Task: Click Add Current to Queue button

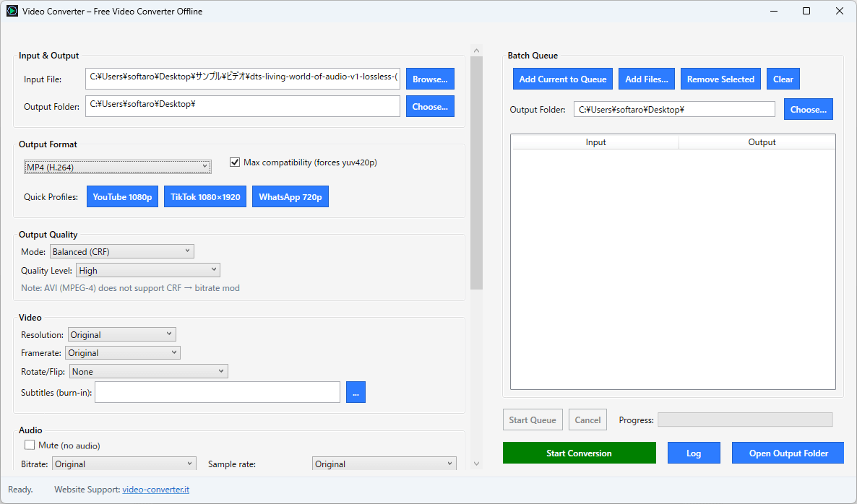Action: click(563, 79)
